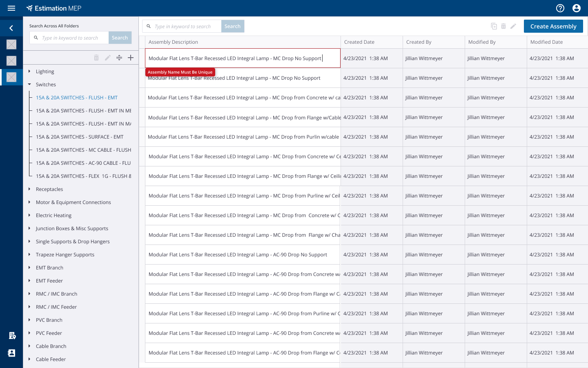Image resolution: width=588 pixels, height=368 pixels.
Task: Add new folder with plus icon
Action: (x=131, y=58)
